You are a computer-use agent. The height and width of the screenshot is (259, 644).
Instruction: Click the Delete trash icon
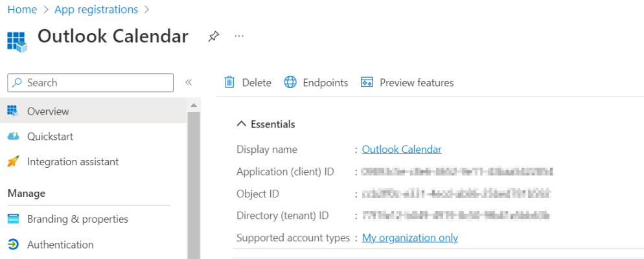[229, 82]
